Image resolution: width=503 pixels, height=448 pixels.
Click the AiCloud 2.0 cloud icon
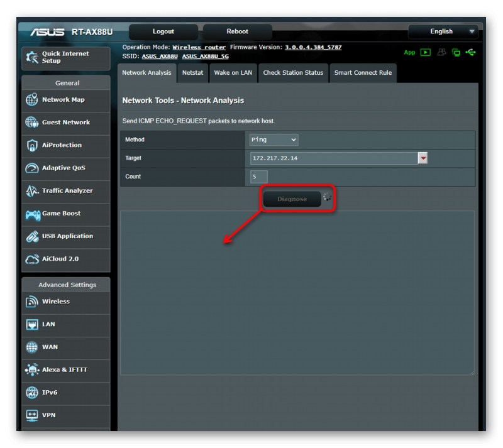pyautogui.click(x=32, y=259)
